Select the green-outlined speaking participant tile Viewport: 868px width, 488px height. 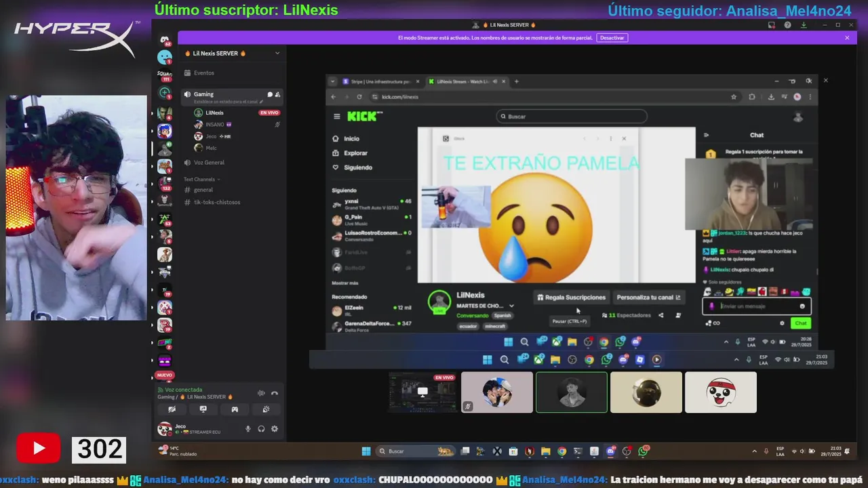pos(572,392)
